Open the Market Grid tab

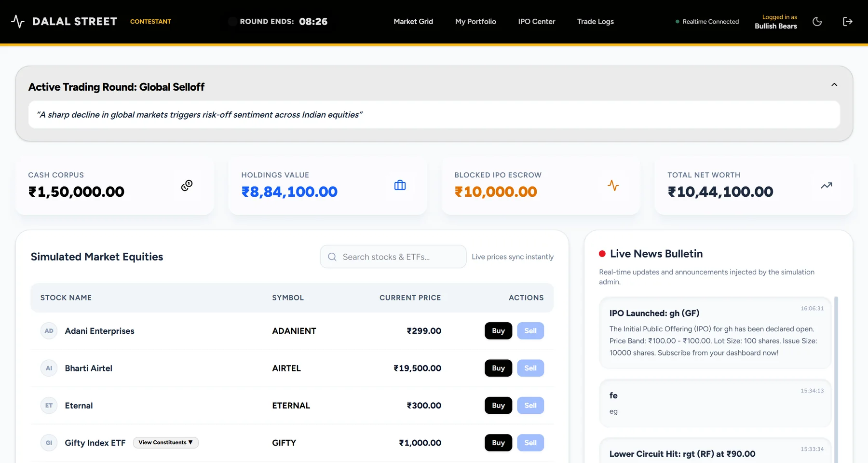click(x=413, y=21)
